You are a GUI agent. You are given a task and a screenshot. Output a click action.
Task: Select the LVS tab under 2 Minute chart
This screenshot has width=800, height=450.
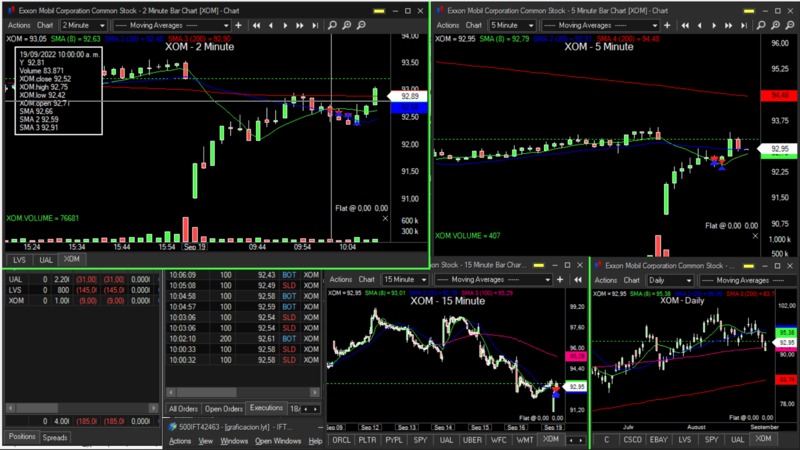pyautogui.click(x=20, y=260)
